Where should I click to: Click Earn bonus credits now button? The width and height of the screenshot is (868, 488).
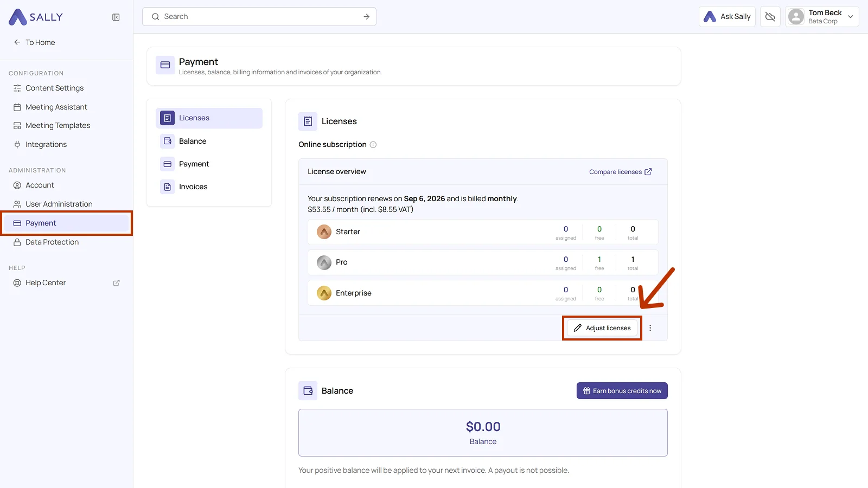click(622, 391)
